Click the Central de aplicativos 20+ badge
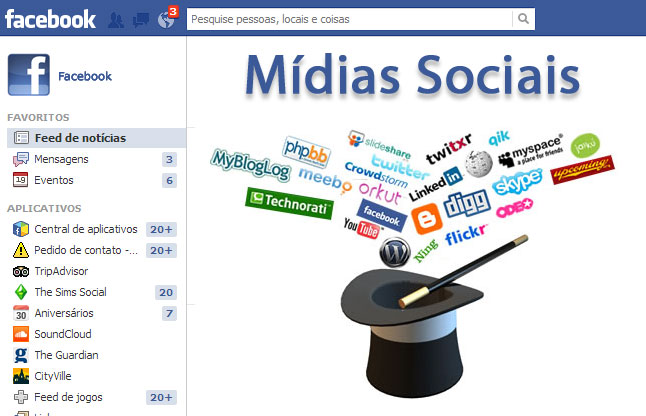The image size is (646, 416). [161, 229]
